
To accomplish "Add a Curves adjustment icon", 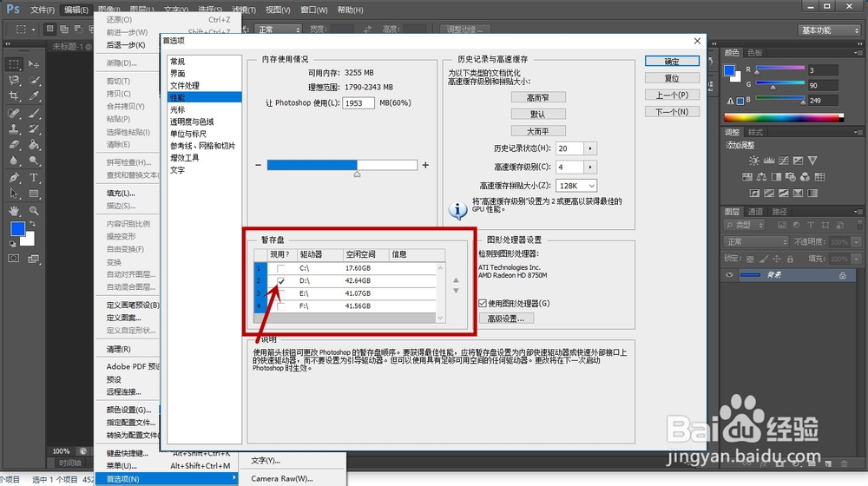I will tap(783, 161).
